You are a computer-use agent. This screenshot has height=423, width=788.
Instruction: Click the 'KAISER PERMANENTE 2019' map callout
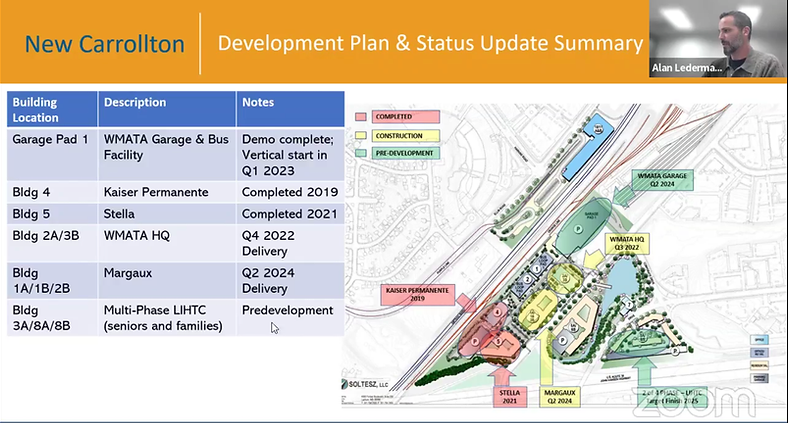click(417, 294)
